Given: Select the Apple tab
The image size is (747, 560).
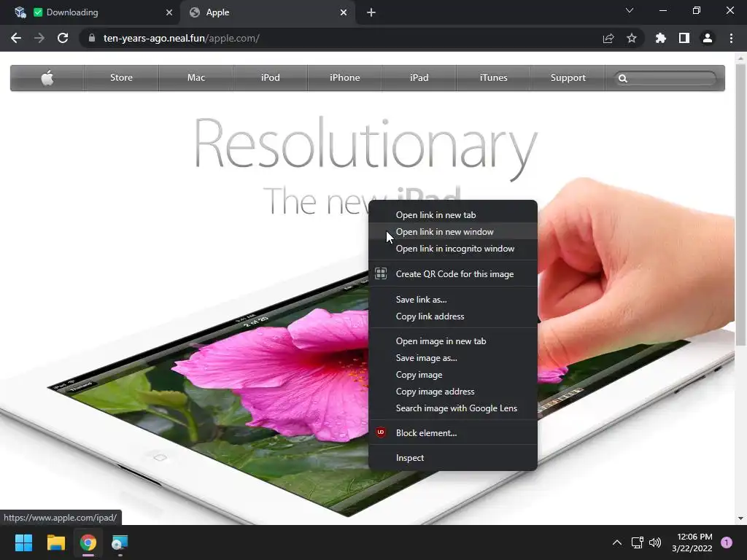Looking at the screenshot, I should (x=268, y=12).
